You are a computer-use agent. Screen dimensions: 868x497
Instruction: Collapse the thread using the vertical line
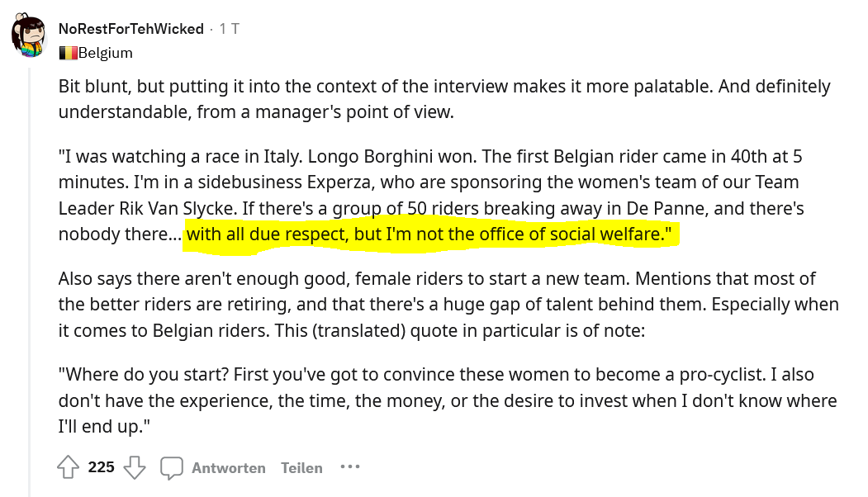click(30, 282)
